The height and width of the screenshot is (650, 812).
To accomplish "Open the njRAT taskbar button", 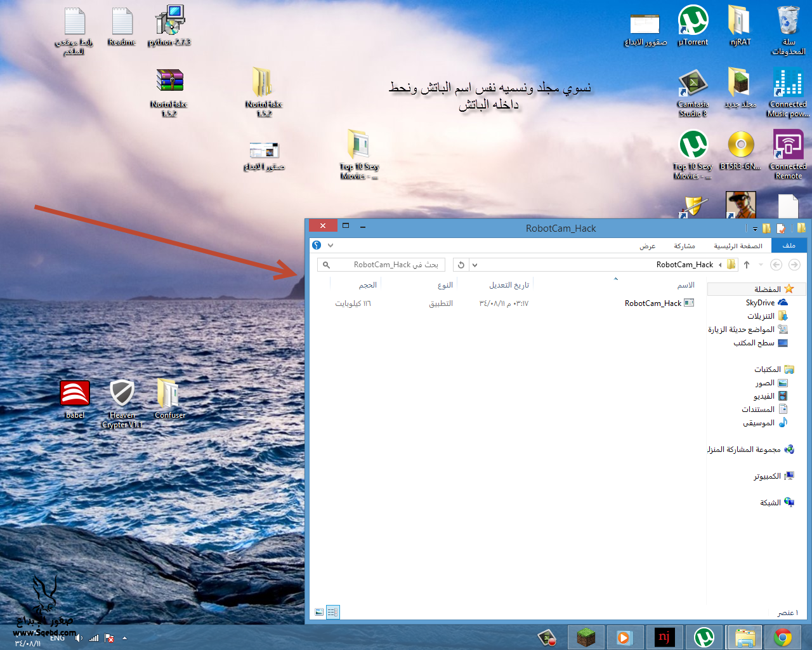I will (664, 637).
